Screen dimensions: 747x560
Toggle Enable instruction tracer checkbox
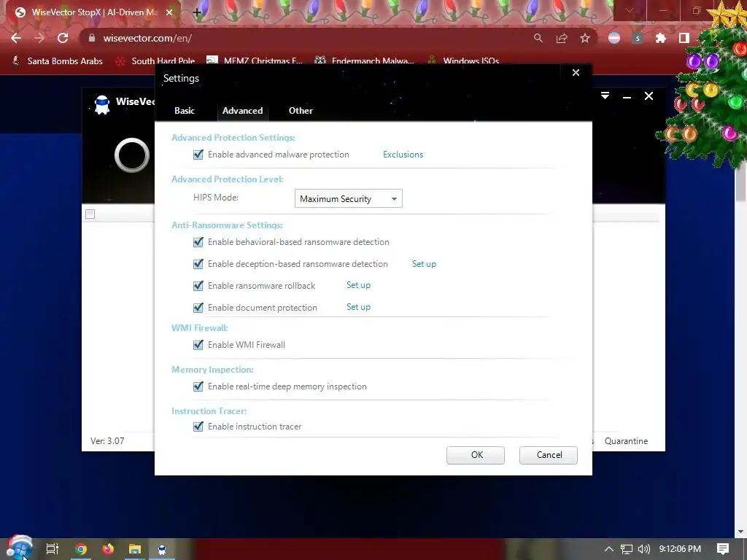(198, 427)
